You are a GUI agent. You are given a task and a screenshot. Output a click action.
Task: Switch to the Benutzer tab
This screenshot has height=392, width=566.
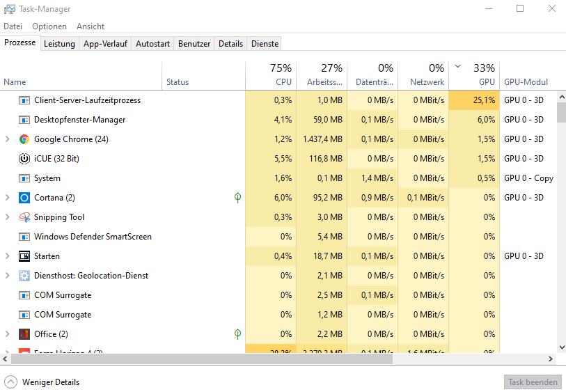point(194,44)
